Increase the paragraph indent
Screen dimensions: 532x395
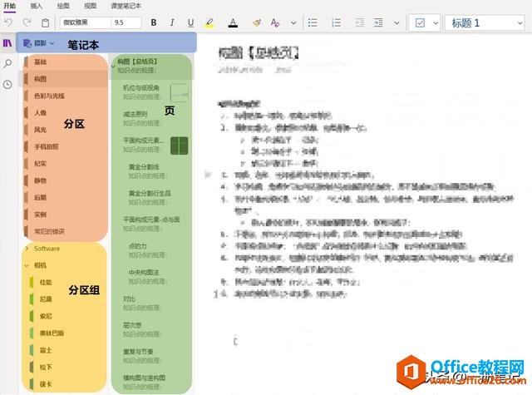tap(378, 22)
